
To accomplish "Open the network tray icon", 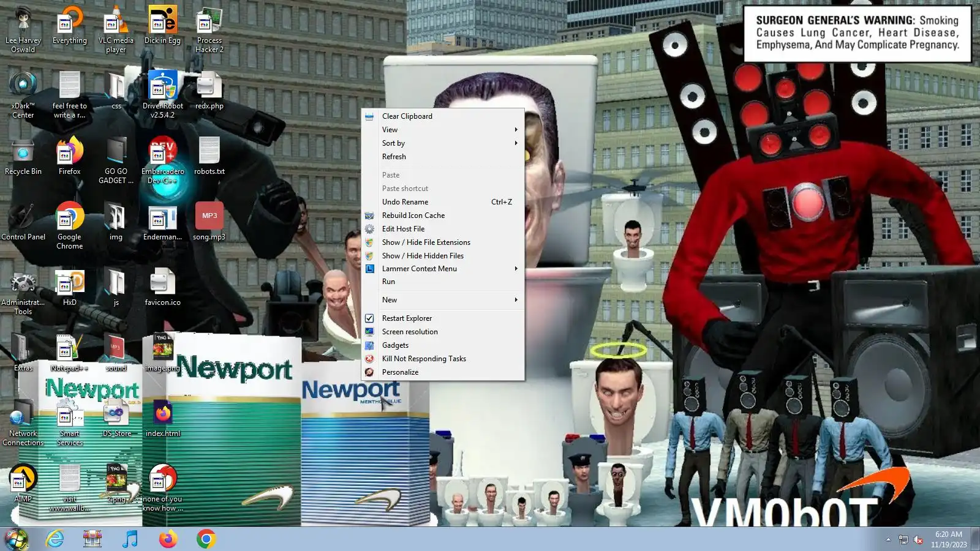I will (903, 539).
